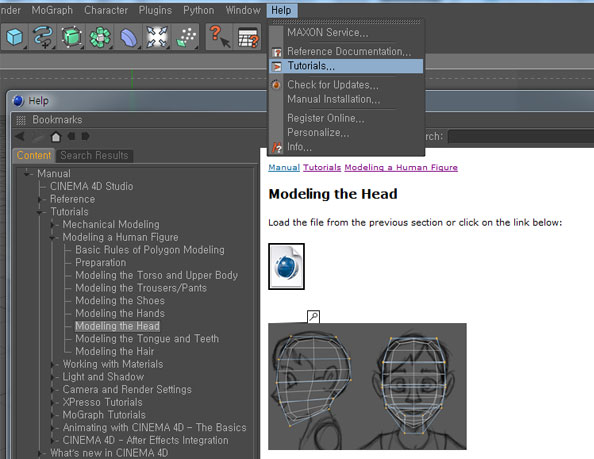Follow the Manual breadcrumb link

point(284,167)
